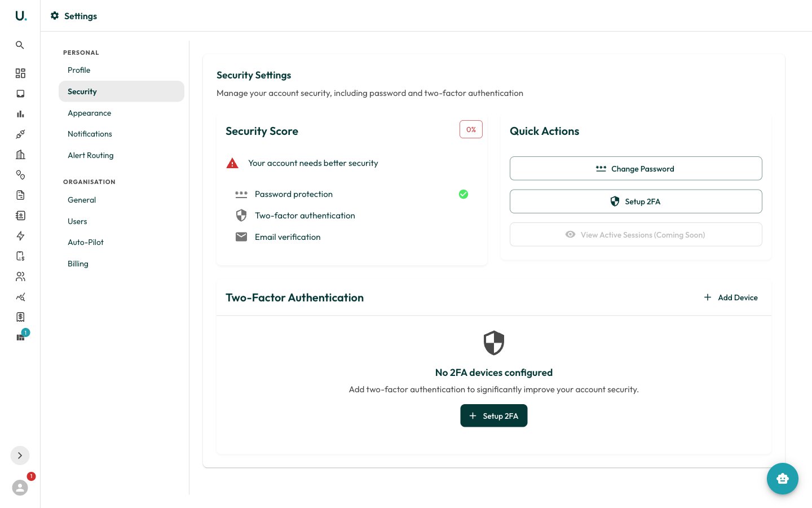812x508 pixels.
Task: Open the chatbot assistant floating button
Action: click(x=782, y=479)
